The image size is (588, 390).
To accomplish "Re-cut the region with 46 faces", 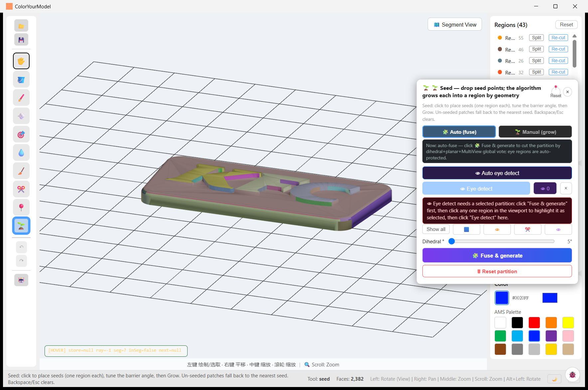I will [x=558, y=49].
